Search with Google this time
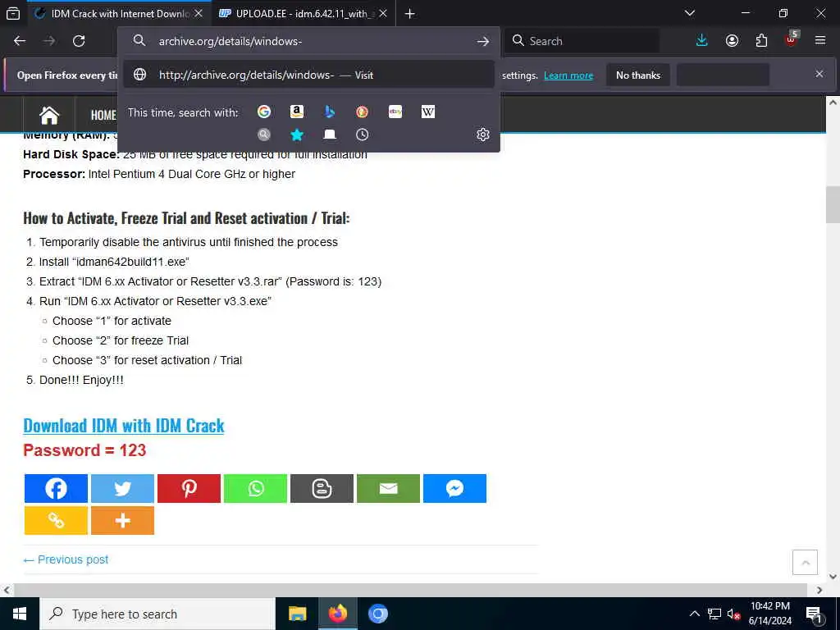Image resolution: width=840 pixels, height=630 pixels. pyautogui.click(x=263, y=112)
